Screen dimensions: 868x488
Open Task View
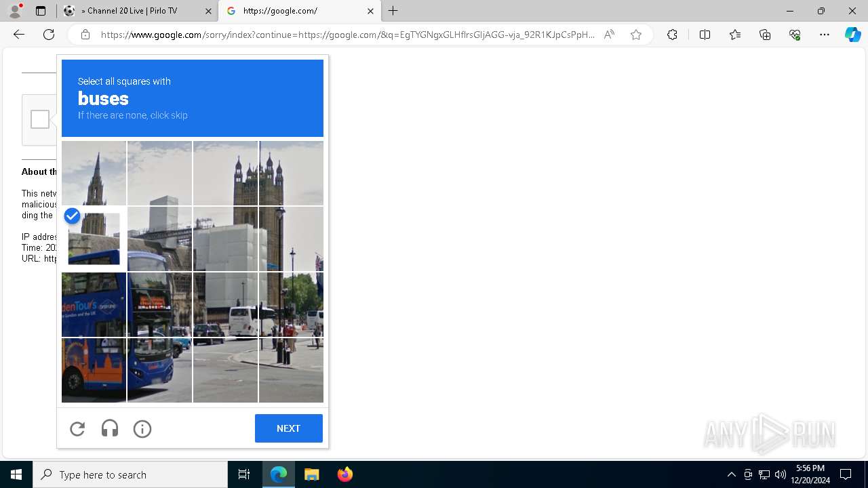point(244,474)
